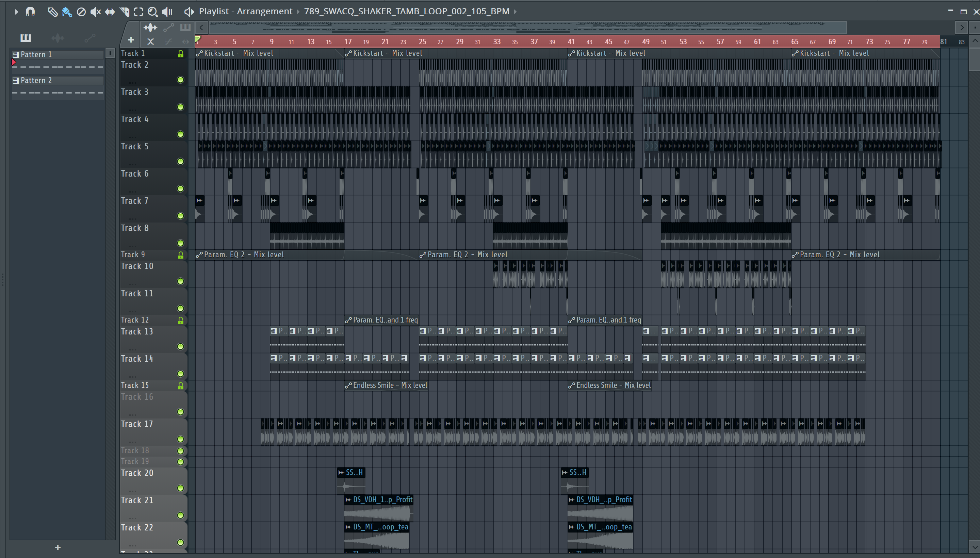Show automation clips in picker panel
The height and width of the screenshot is (558, 980).
coord(90,37)
